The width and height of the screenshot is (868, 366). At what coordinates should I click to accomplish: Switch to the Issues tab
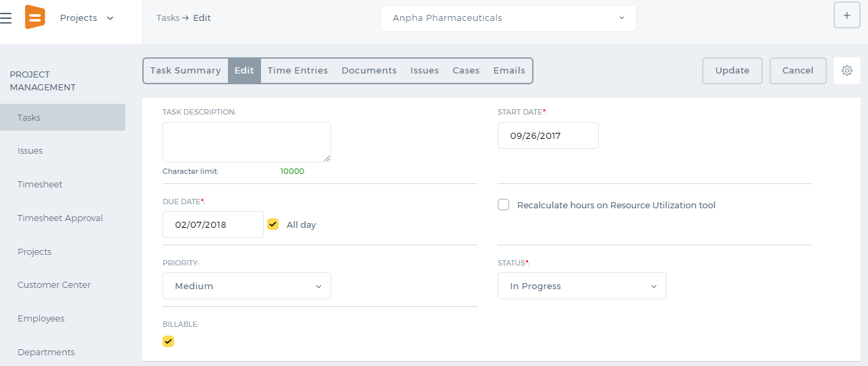425,71
